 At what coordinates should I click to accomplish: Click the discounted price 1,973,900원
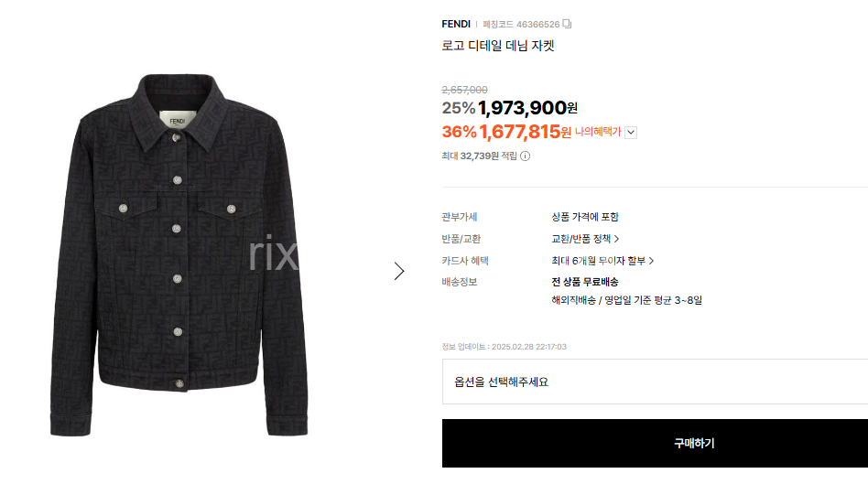(x=527, y=109)
